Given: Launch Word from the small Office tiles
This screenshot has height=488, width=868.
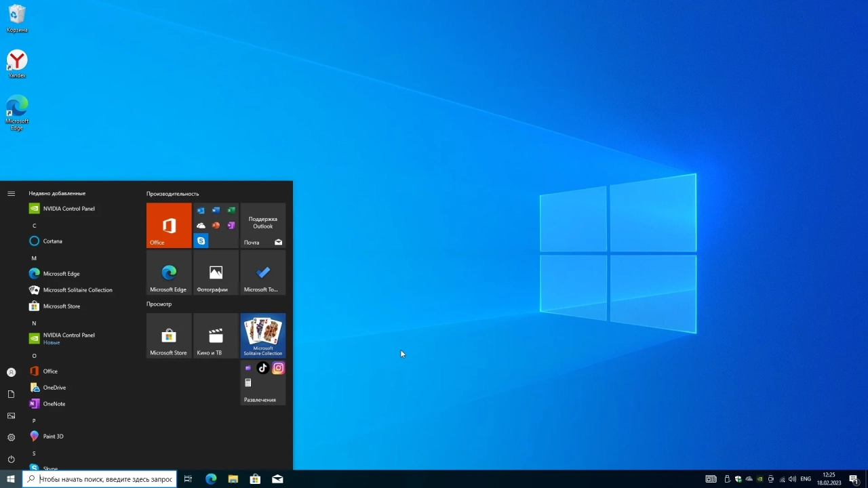Looking at the screenshot, I should (x=216, y=211).
